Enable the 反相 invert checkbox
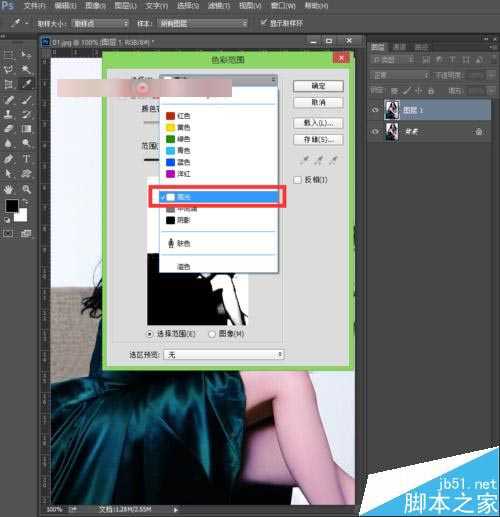Viewport: 500px width, 517px height. [x=297, y=180]
